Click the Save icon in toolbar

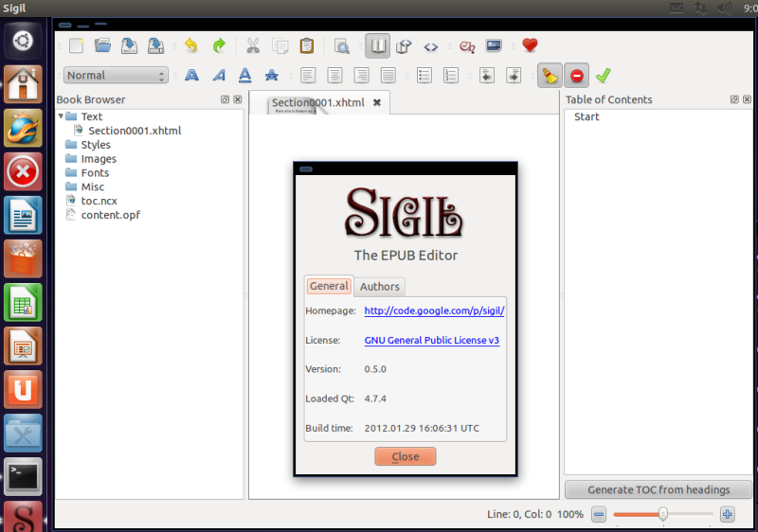click(129, 45)
